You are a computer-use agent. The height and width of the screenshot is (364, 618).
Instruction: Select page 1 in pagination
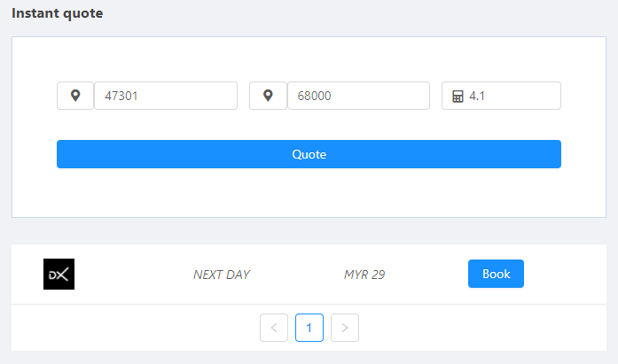point(309,328)
